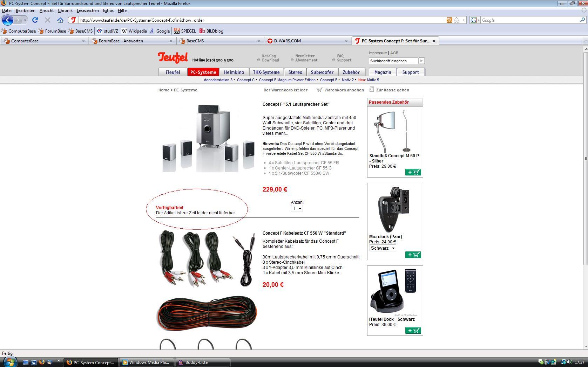This screenshot has height=367, width=588.
Task: Click the iTeufel Dock product thumbnail
Action: (x=393, y=292)
